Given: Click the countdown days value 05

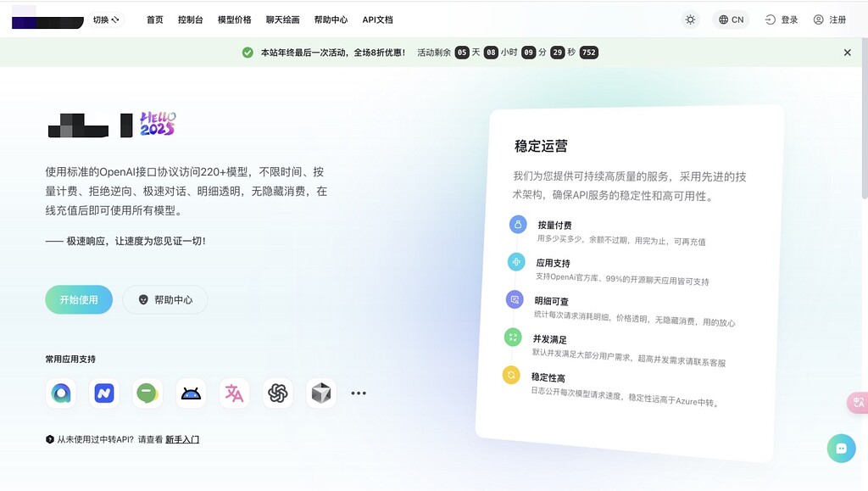Looking at the screenshot, I should coord(462,53).
